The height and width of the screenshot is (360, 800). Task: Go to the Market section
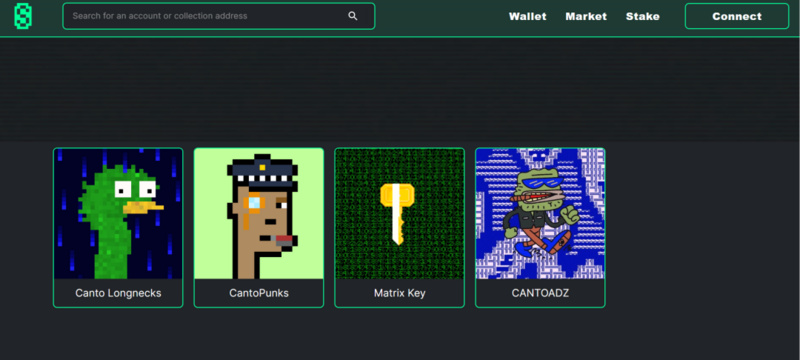[x=586, y=16]
